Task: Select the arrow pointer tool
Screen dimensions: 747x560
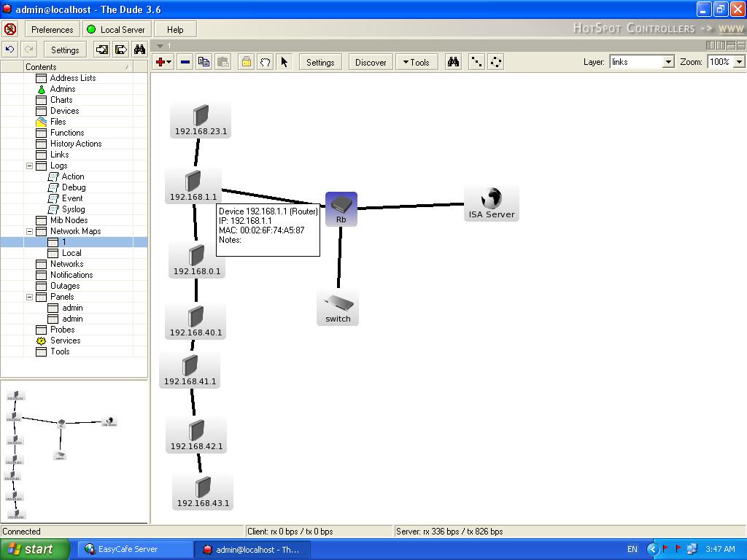Action: 285,62
